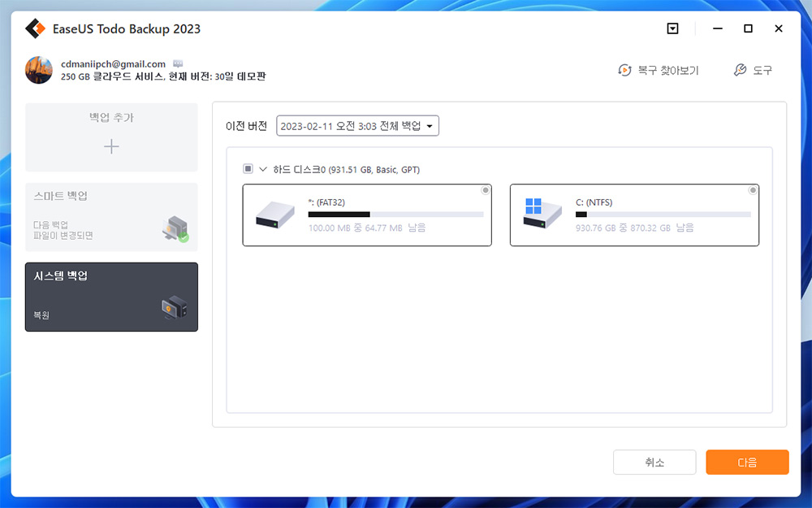Image resolution: width=812 pixels, height=508 pixels.
Task: Open the 복구 찾아보기 recovery browse icon
Action: [x=624, y=70]
